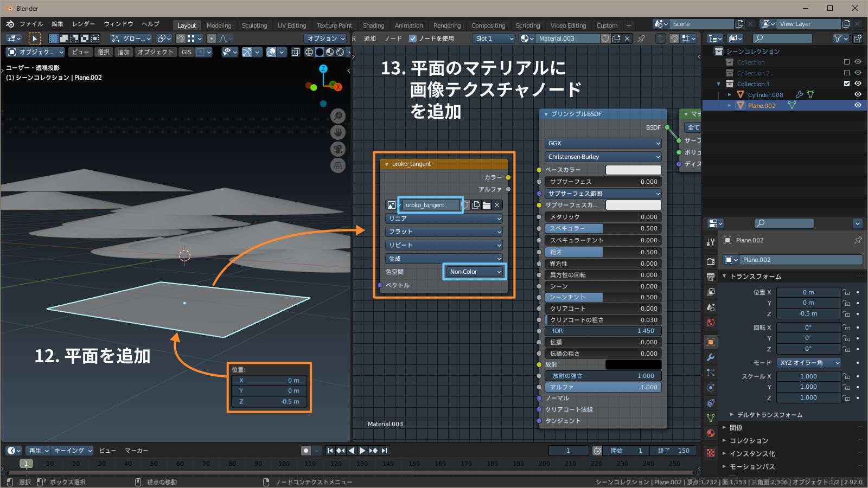
Task: Open image file browser in uroko_tangent node
Action: pos(487,205)
